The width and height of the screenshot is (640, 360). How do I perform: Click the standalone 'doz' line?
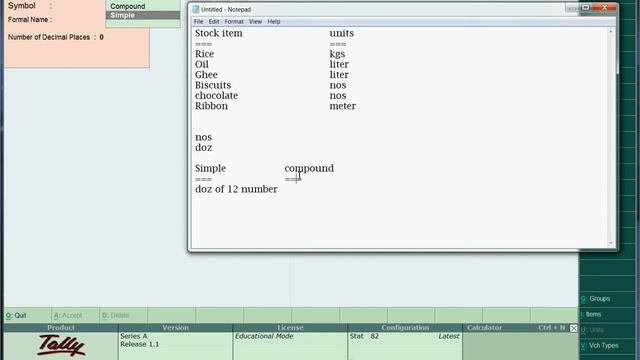(x=203, y=148)
